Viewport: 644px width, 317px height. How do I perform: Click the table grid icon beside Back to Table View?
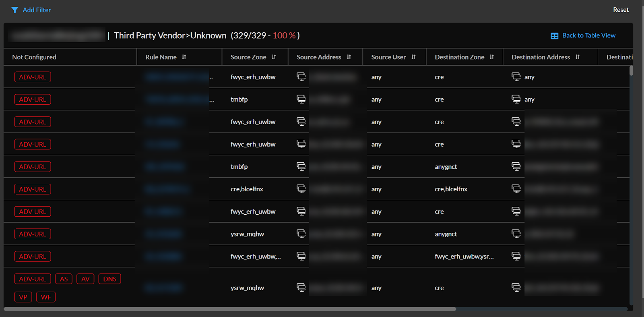click(554, 36)
